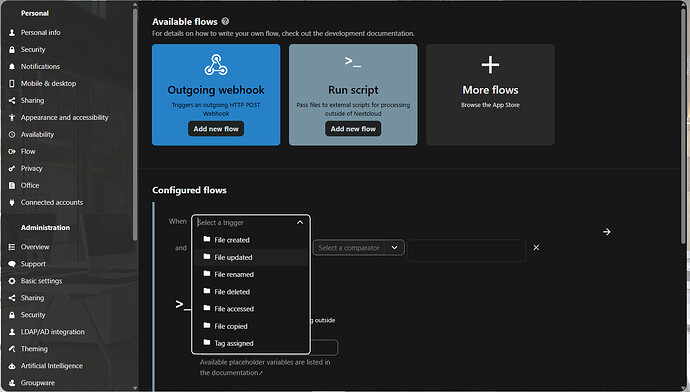Screen dimensions: 690x392
Task: Collapse the Select a trigger dropdown
Action: tap(300, 223)
